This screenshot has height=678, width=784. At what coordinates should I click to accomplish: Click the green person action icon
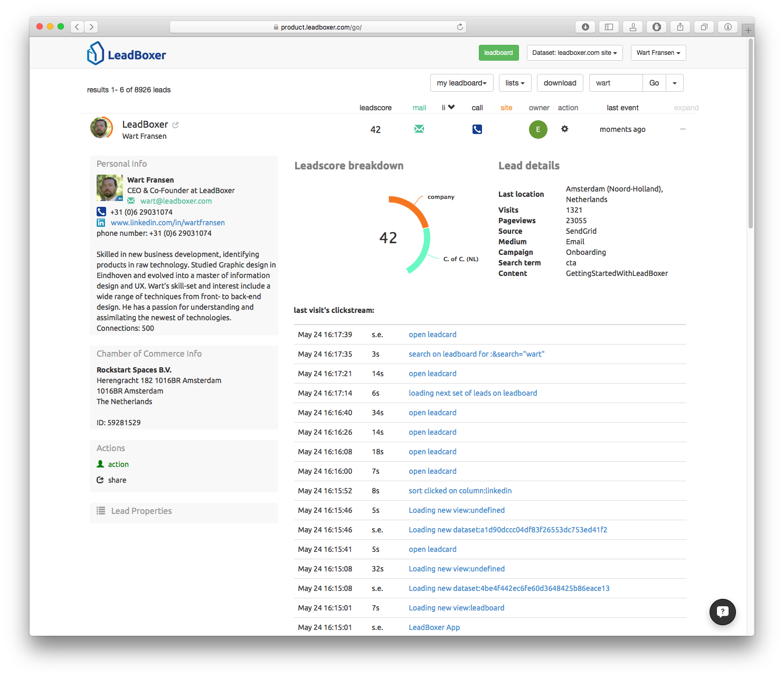[100, 464]
